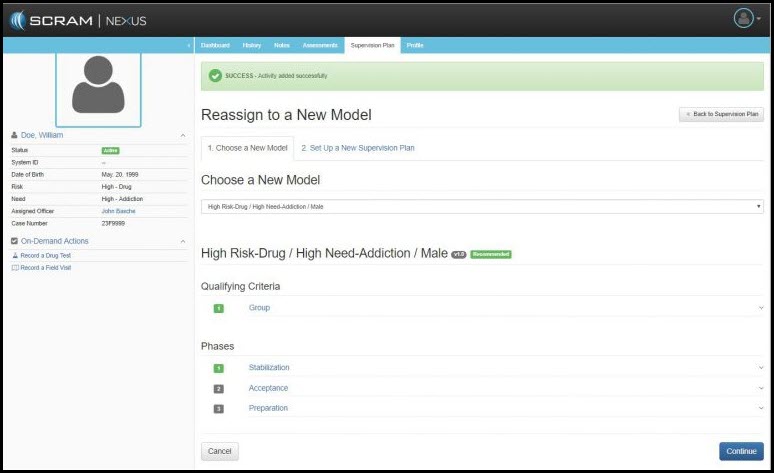Click the Back to Supervision Plan button
Image resolution: width=774 pixels, height=473 pixels.
(x=721, y=114)
